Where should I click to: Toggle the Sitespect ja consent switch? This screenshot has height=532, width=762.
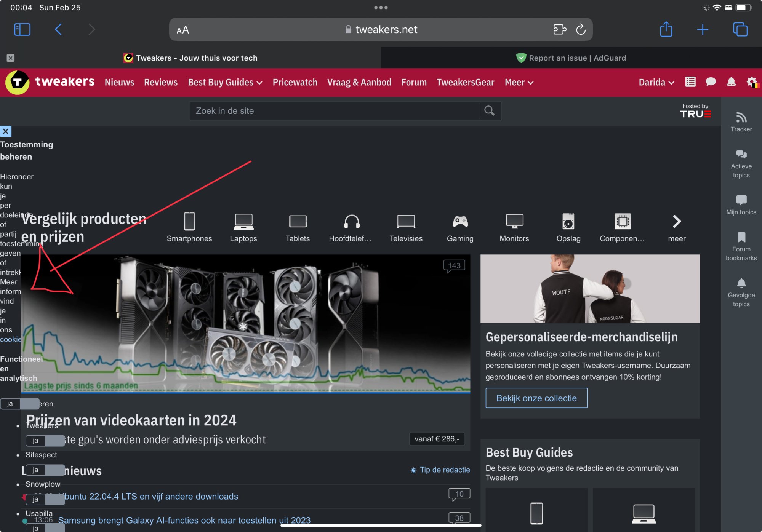coord(45,470)
